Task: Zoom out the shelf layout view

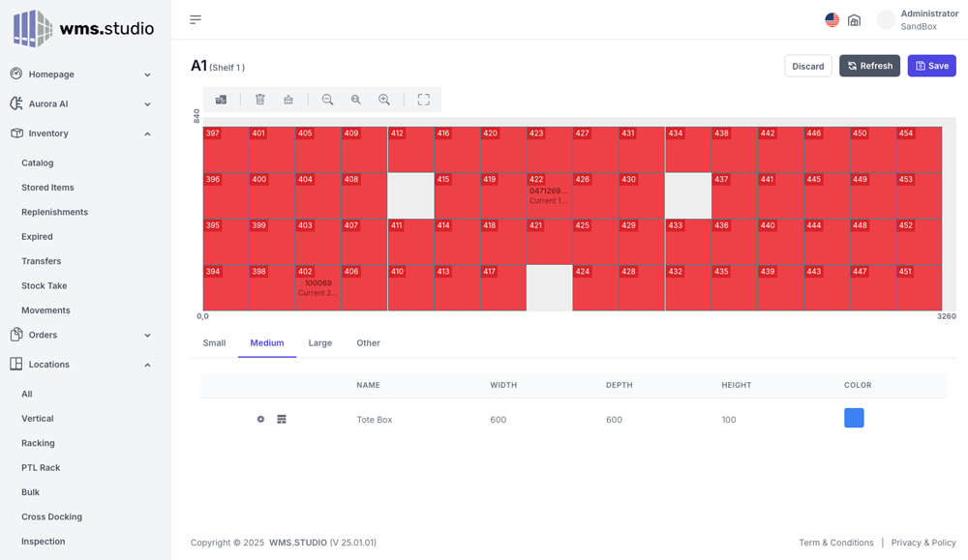Action: 327,100
